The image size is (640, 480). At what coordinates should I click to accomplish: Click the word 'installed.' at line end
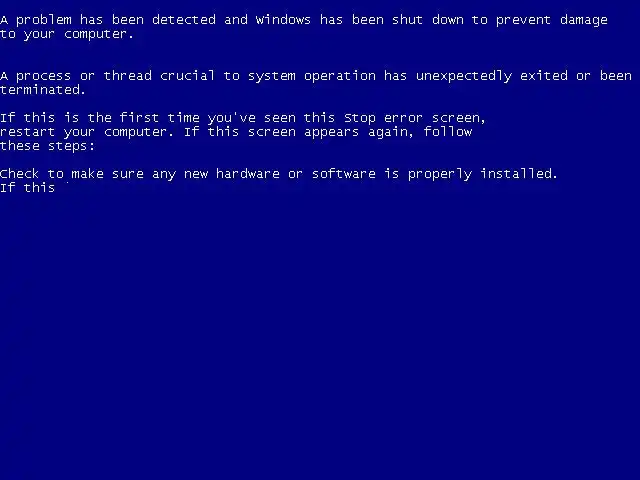[519, 173]
